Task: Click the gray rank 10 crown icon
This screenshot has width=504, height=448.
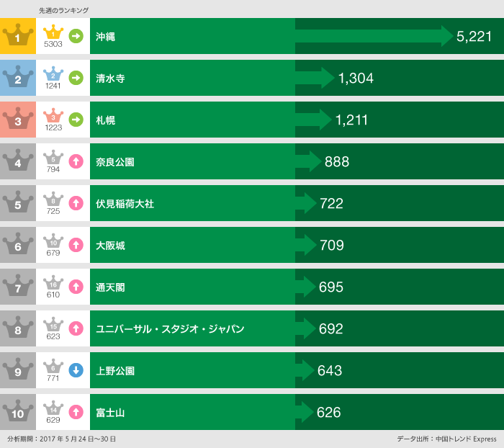Action: tap(18, 412)
